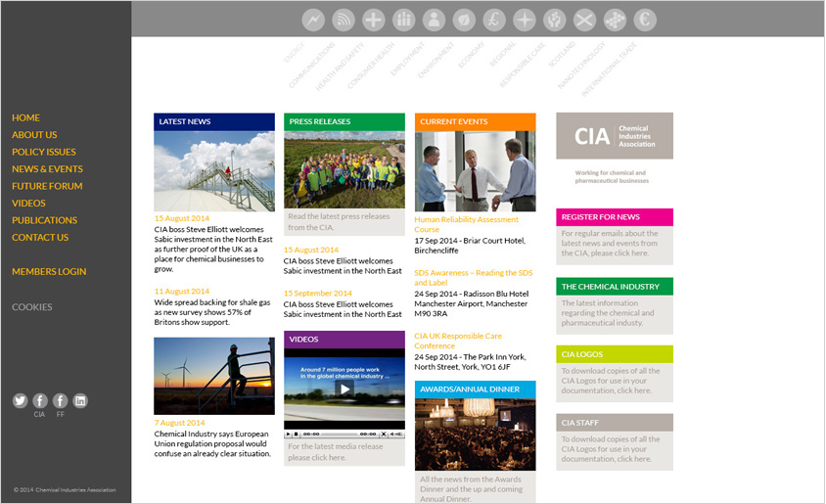Select the Nanotechnology dots icon
The height and width of the screenshot is (504, 826).
[x=615, y=20]
